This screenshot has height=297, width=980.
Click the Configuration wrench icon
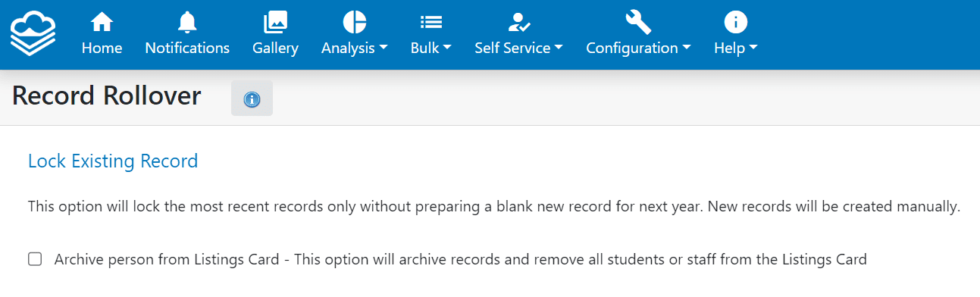point(638,22)
